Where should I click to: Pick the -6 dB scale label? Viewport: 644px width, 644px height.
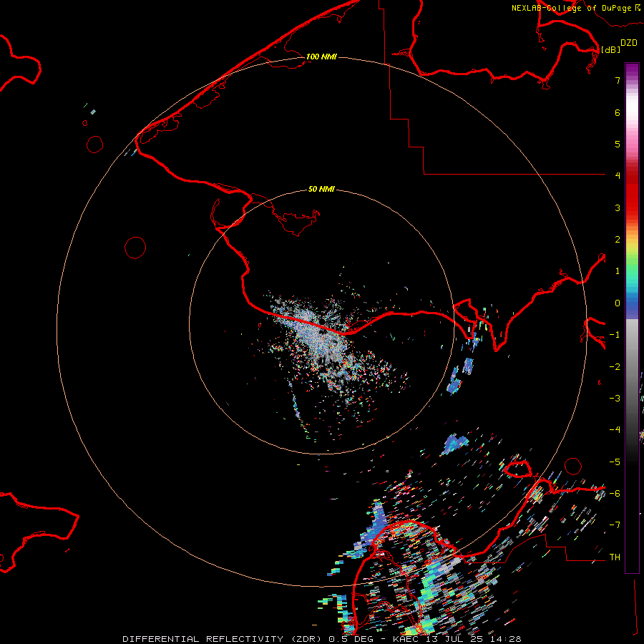pos(615,494)
